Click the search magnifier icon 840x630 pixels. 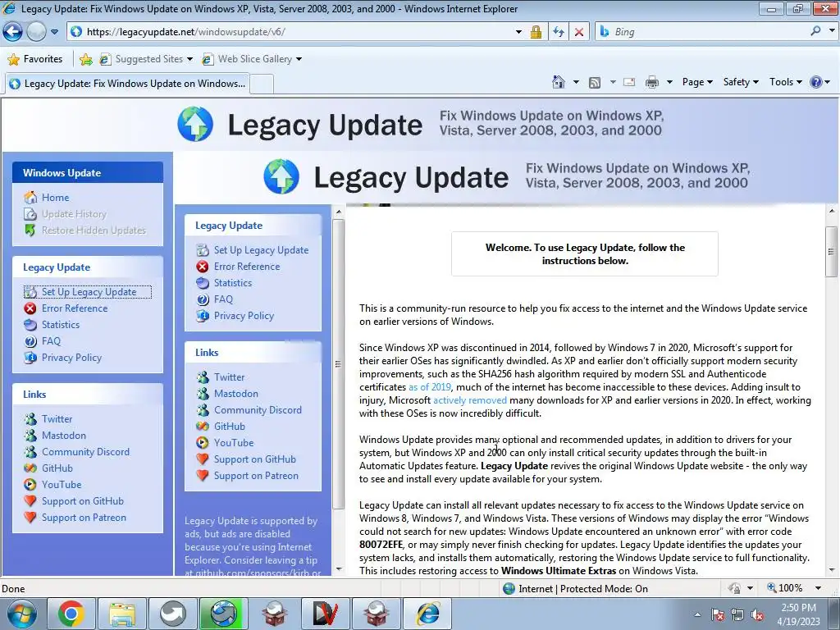tap(815, 31)
